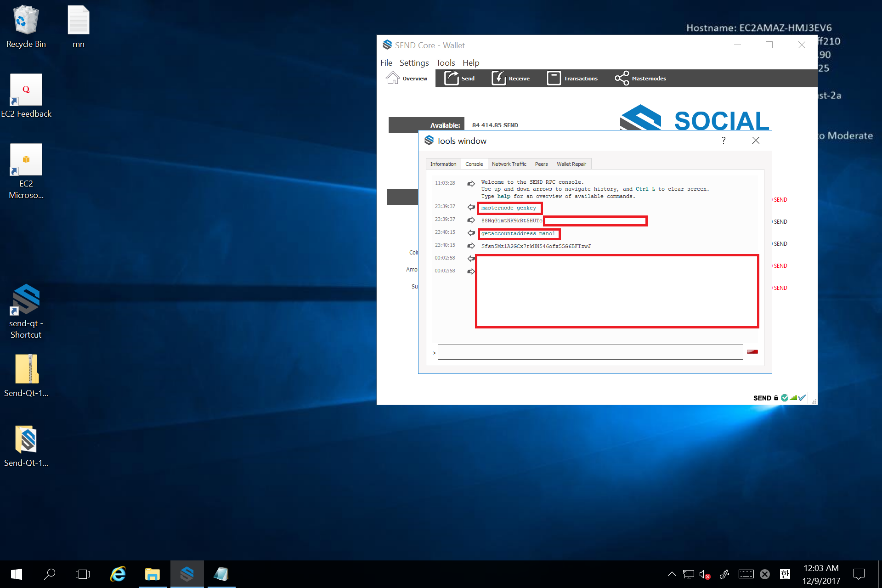This screenshot has width=882, height=588.
Task: Minimize the SEND Core Wallet window
Action: [738, 45]
